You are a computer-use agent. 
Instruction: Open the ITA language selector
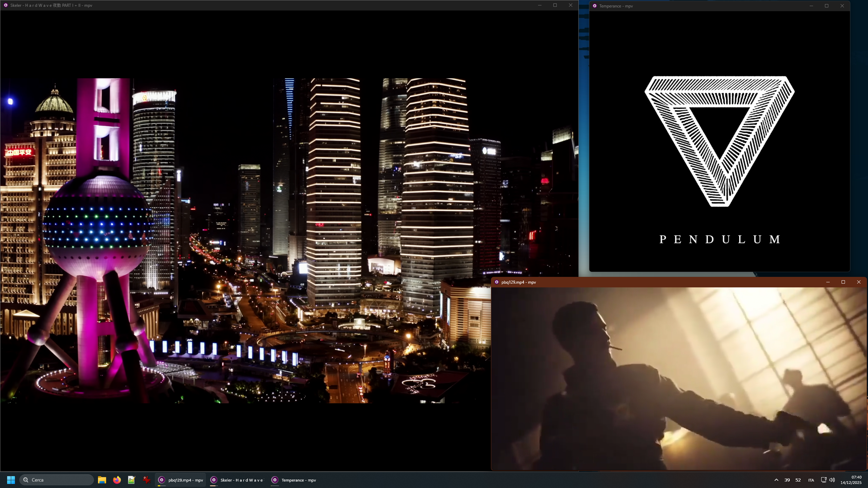811,480
